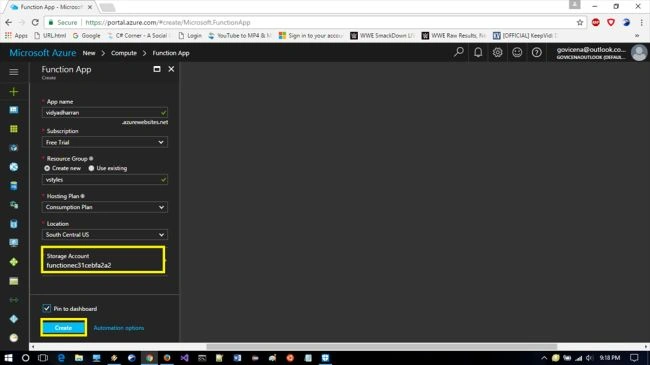The image size is (650, 365).
Task: Select the Create new radio button
Action: (x=47, y=168)
